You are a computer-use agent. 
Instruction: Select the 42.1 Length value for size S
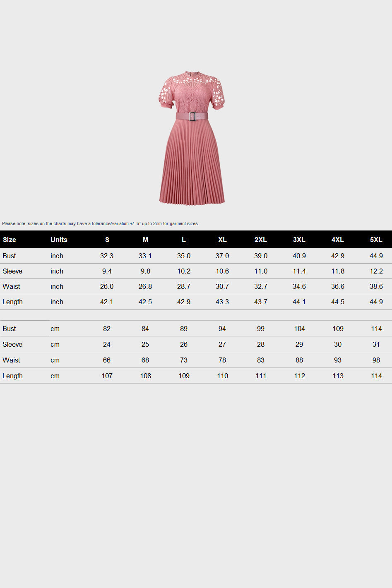[x=107, y=302]
